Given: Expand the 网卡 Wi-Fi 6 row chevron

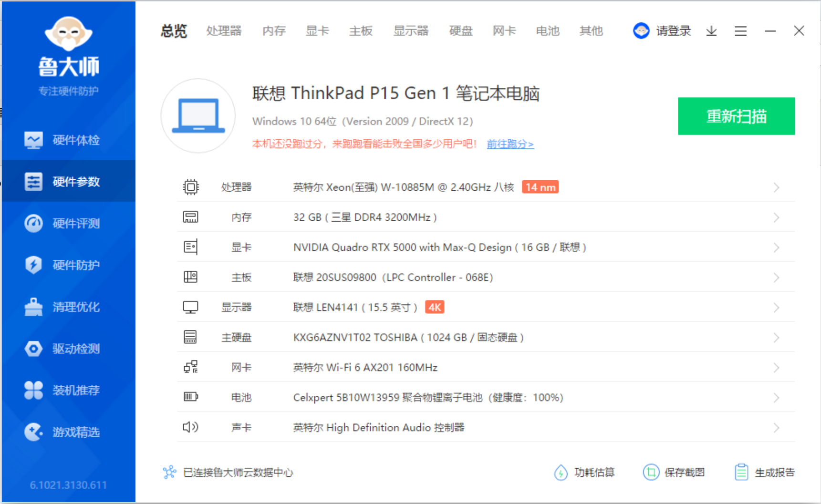Looking at the screenshot, I should pos(777,368).
